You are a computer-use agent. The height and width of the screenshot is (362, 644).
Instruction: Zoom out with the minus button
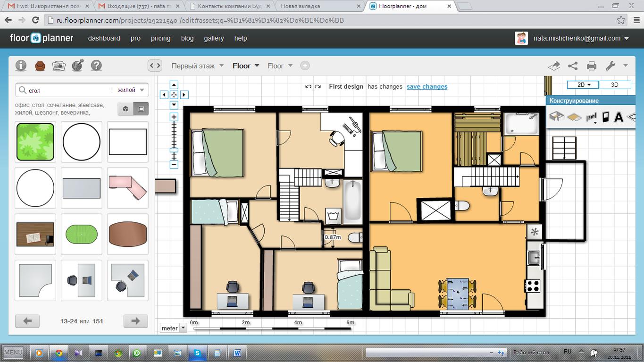point(174,165)
